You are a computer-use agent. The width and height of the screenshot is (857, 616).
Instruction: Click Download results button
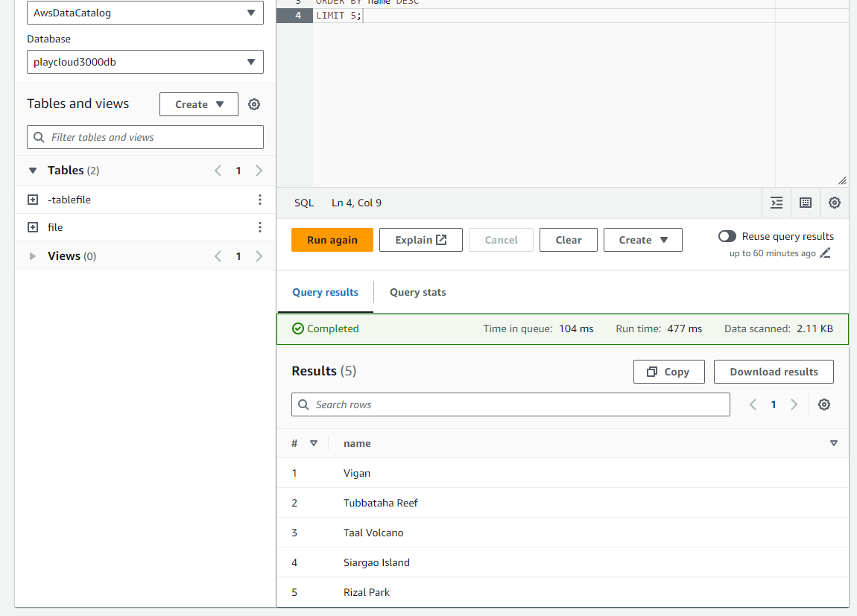point(774,372)
